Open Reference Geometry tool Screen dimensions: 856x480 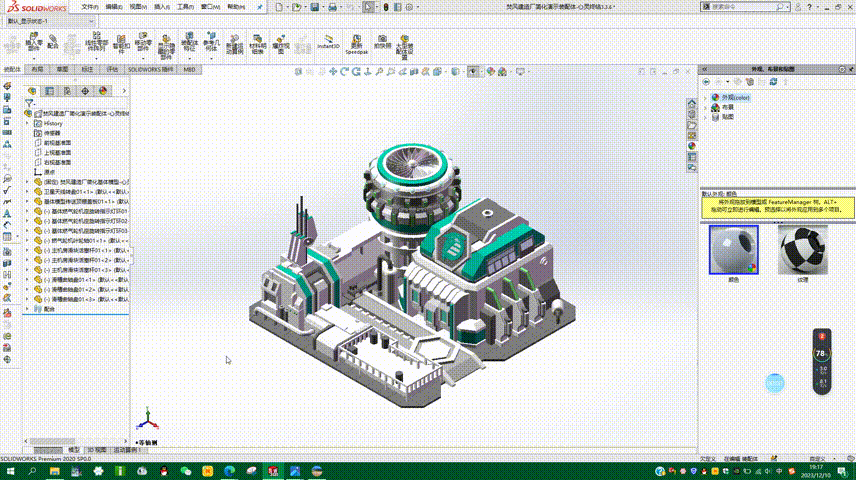click(x=211, y=43)
